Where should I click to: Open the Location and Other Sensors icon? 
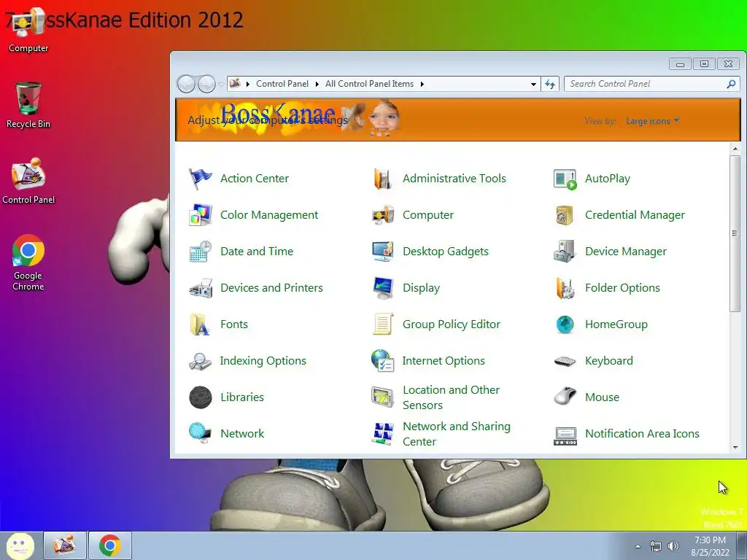pos(382,397)
